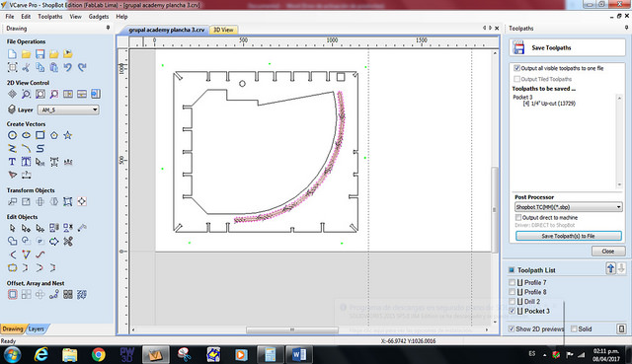The width and height of the screenshot is (632, 364).
Task: Select the Draw Circle tool
Action: (13, 135)
